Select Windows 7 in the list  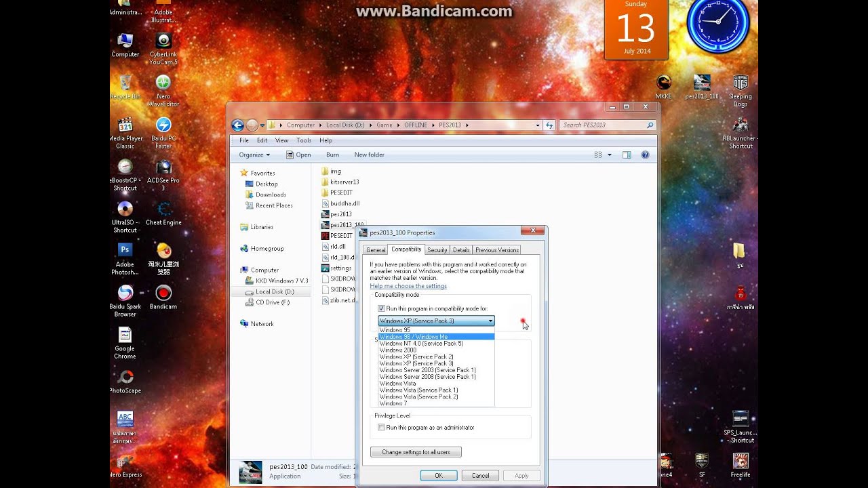437,403
